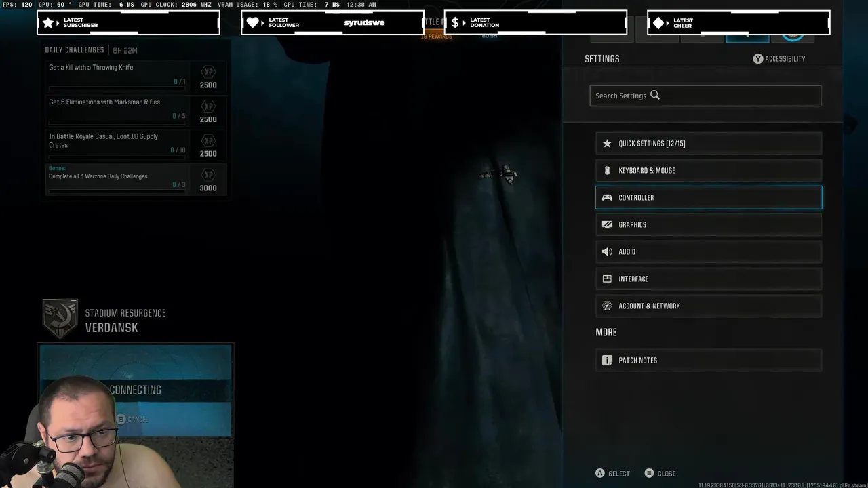Screen dimensions: 868x488
Task: Click the Latest Donation dollar icon
Action: 455,22
